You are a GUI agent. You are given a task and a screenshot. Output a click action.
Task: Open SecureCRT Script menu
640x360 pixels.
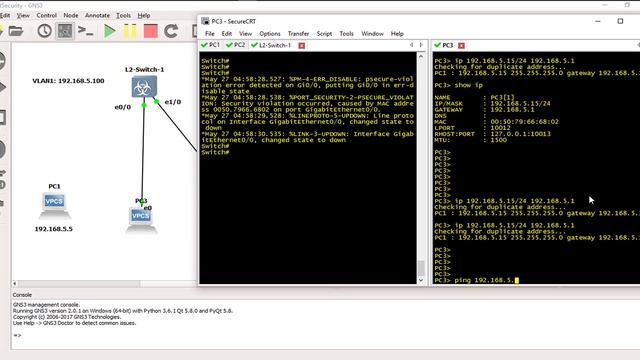click(x=324, y=33)
